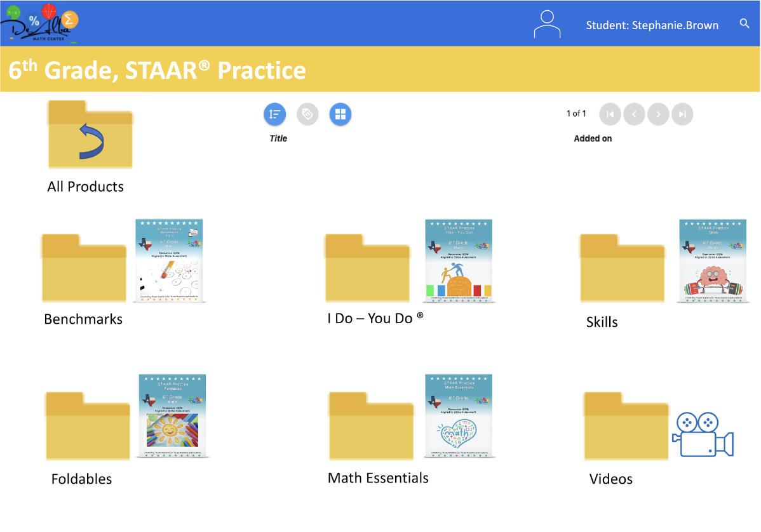Click the sort order icon above Title
This screenshot has height=532, width=761.
274,114
